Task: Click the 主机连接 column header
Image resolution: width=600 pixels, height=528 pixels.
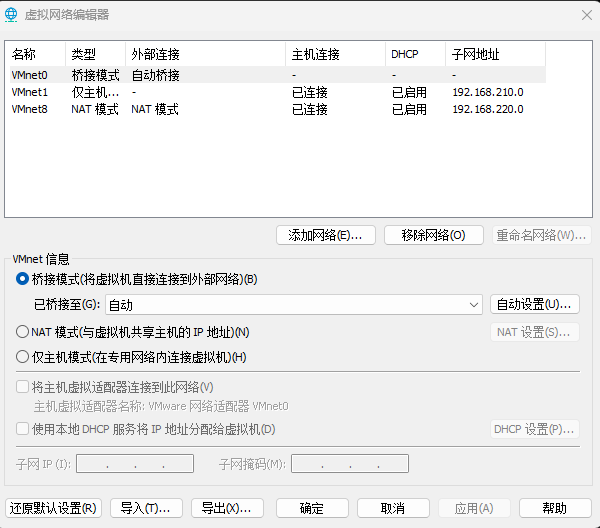Action: pos(336,54)
